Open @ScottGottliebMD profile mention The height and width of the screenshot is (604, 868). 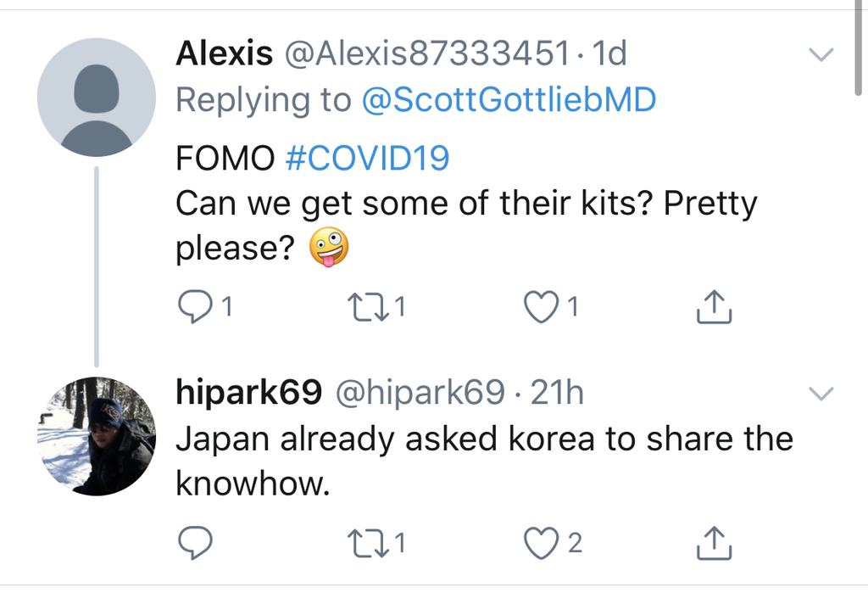click(509, 100)
